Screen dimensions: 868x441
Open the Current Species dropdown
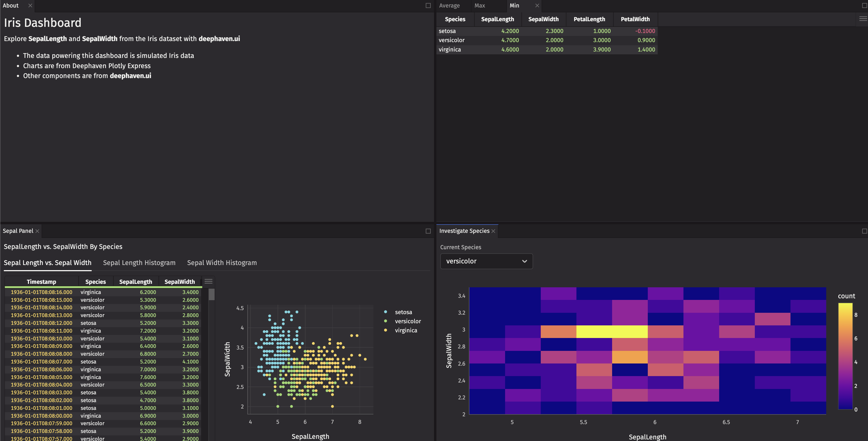(486, 261)
